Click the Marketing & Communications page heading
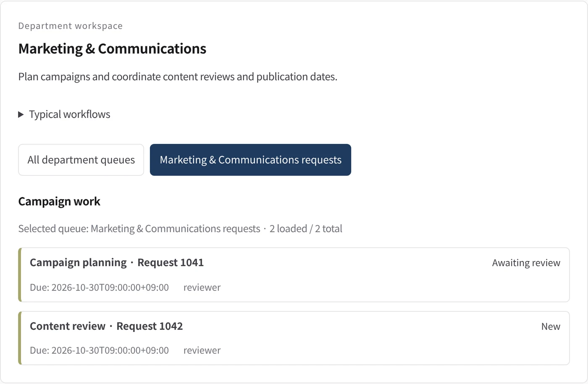Viewport: 588px width, 384px height. 112,49
